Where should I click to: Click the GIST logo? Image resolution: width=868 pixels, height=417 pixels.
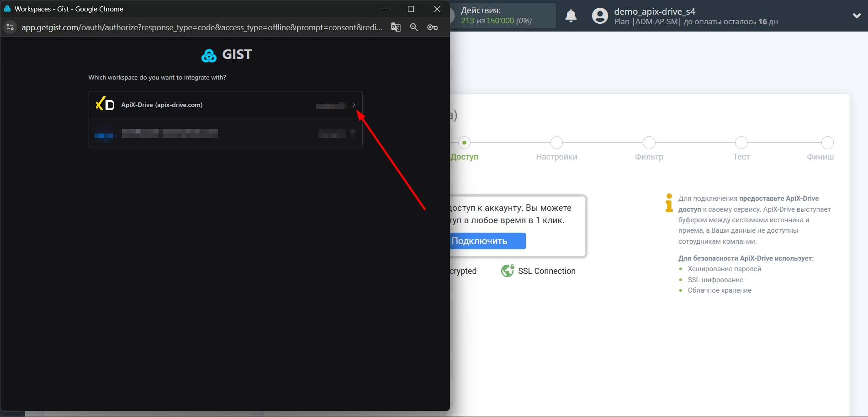click(x=225, y=54)
